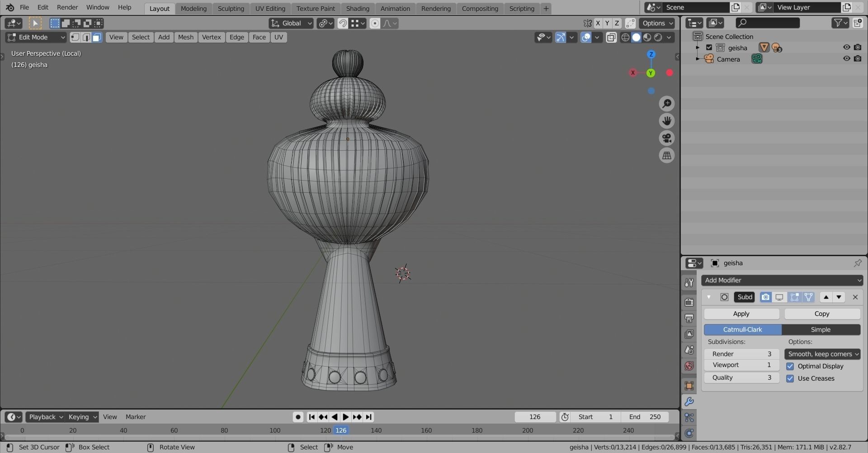Switch to UV Editing workspace tab
Image resolution: width=868 pixels, height=453 pixels.
pos(270,9)
